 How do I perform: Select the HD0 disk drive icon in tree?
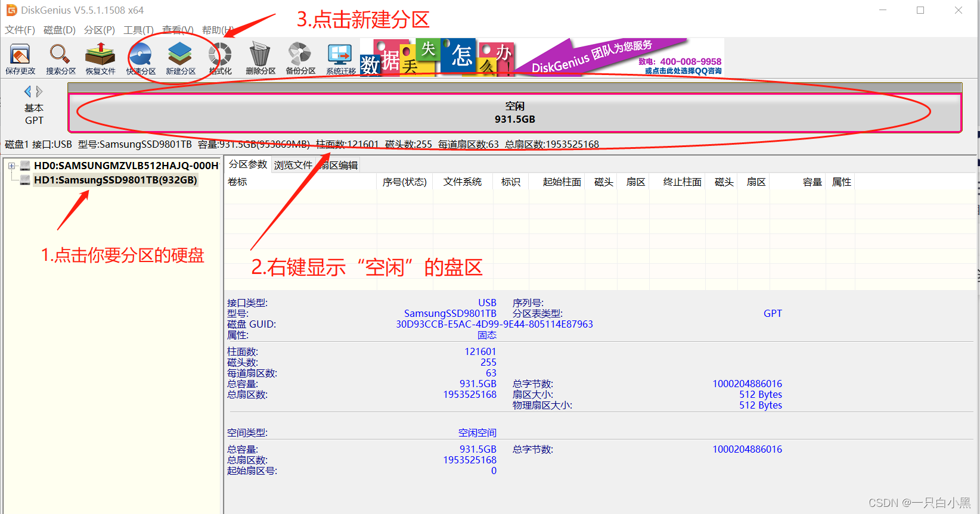coord(25,166)
